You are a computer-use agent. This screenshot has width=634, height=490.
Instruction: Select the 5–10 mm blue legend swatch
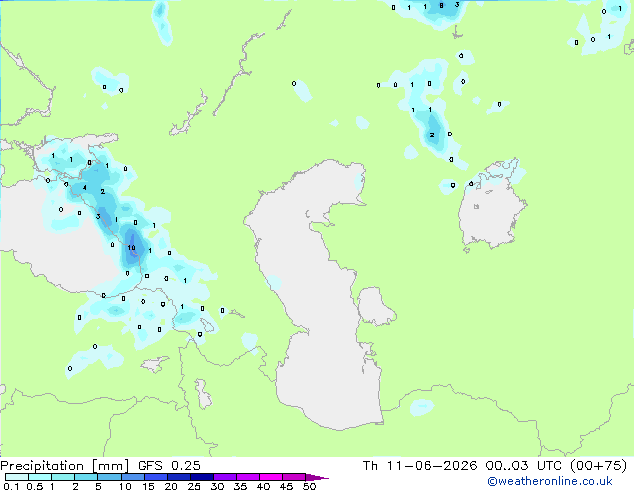pyautogui.click(x=109, y=477)
